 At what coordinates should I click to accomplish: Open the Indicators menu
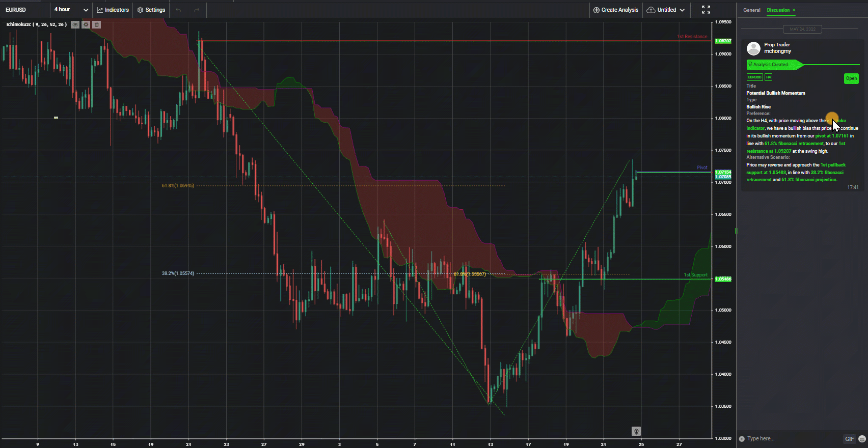click(113, 10)
